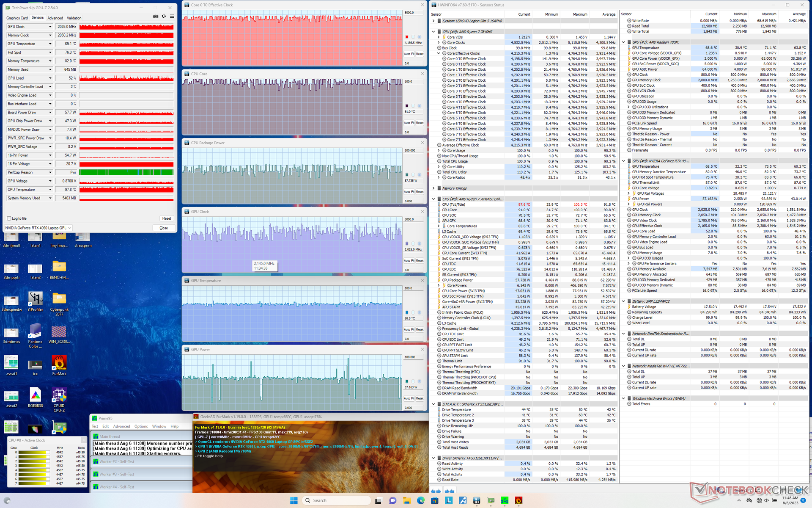The height and width of the screenshot is (508, 812).
Task: Click the GPU-Z refresh icon
Action: coord(164,17)
